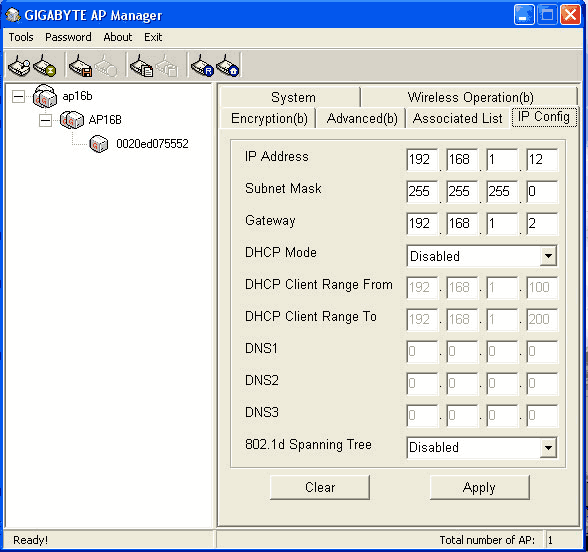Select the ap16b group icon in tree

coord(45,96)
